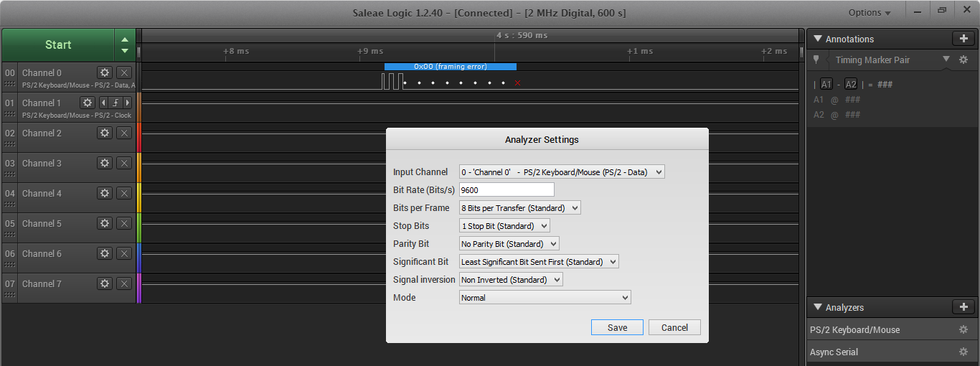Save the analyzer settings

point(617,327)
